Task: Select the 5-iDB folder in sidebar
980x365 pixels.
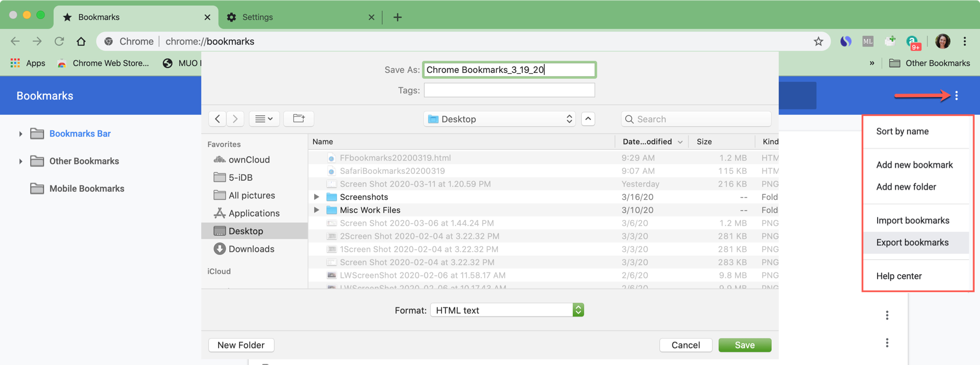Action: click(x=233, y=177)
